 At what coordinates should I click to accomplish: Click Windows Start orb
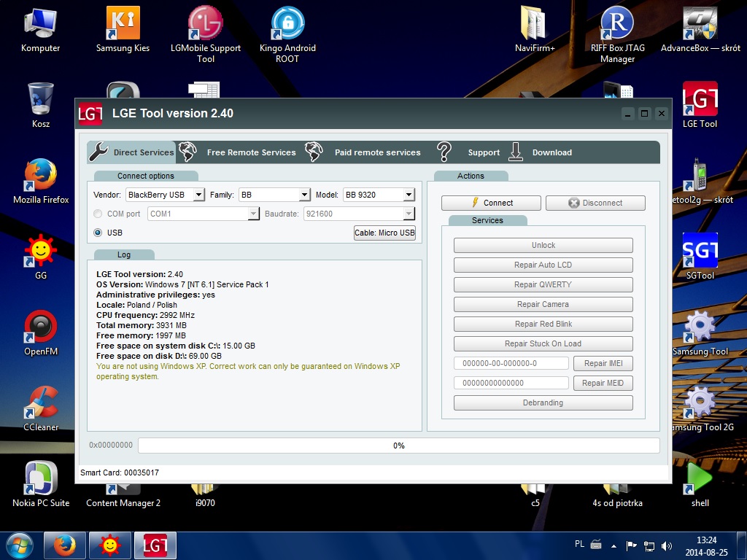(x=19, y=545)
